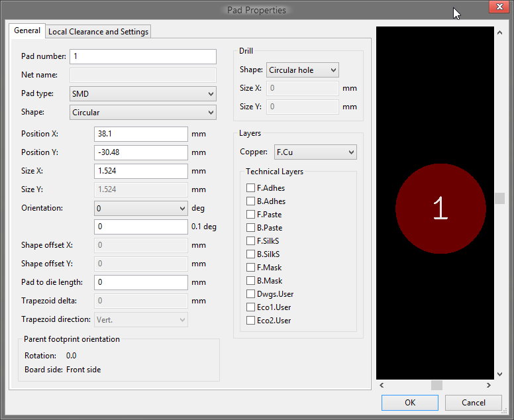
Task: Click the Pad to die length field
Action: (x=141, y=282)
